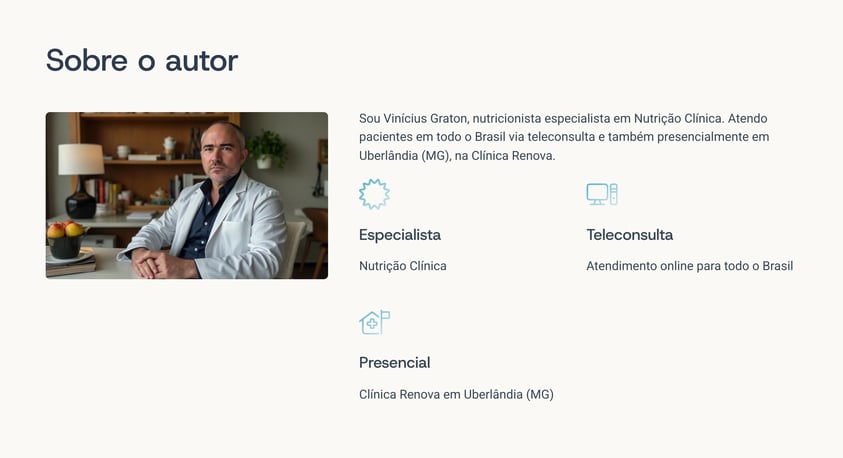Click the 'Nutrição Clínica' text under Especialista
Viewport: 843px width, 458px height.
tap(402, 266)
